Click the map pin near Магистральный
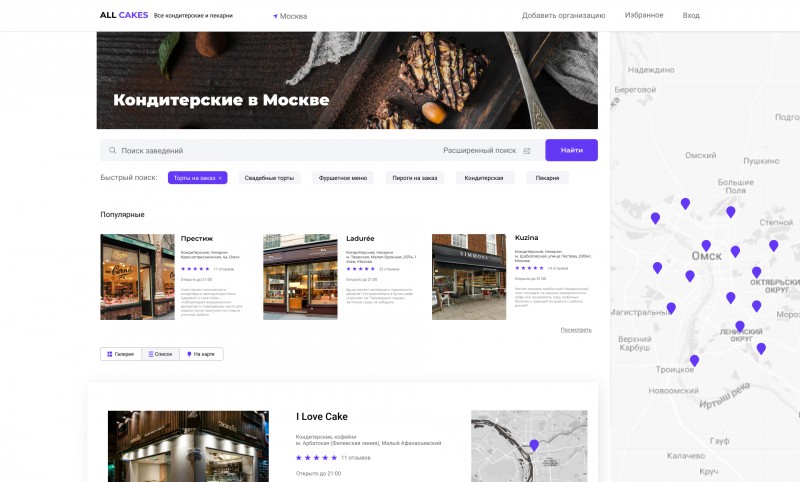800x482 pixels. 671,308
